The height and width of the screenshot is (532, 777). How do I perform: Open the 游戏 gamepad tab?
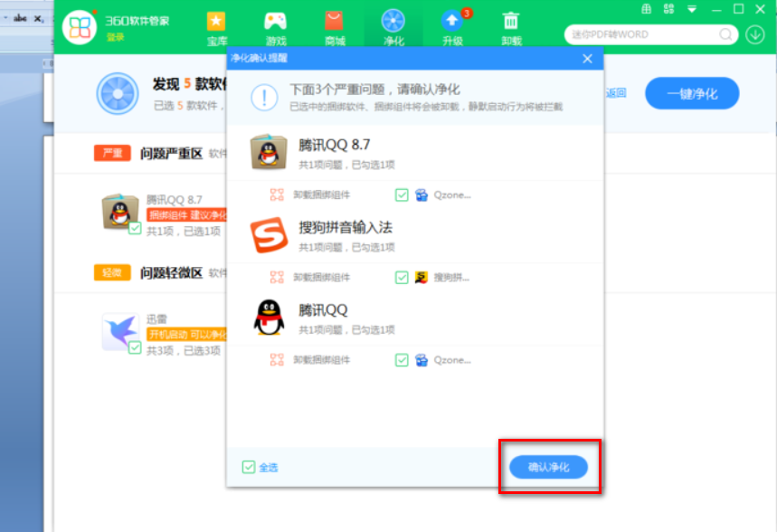pyautogui.click(x=276, y=29)
